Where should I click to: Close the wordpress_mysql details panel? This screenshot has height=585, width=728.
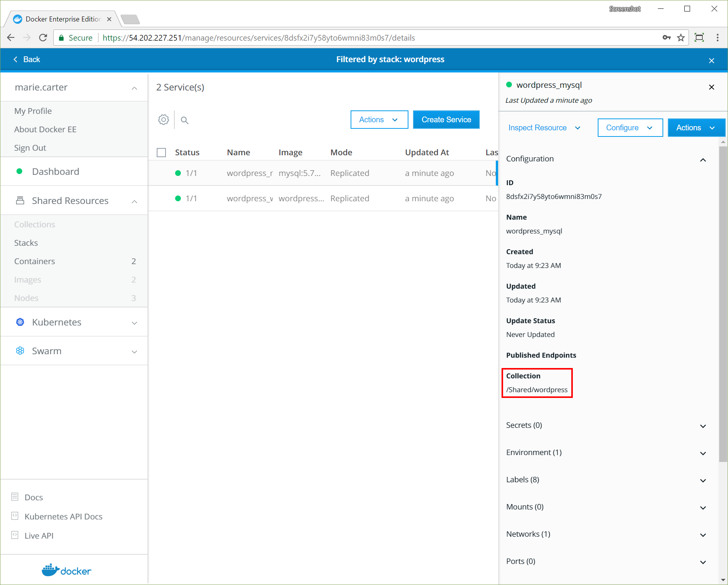click(712, 87)
